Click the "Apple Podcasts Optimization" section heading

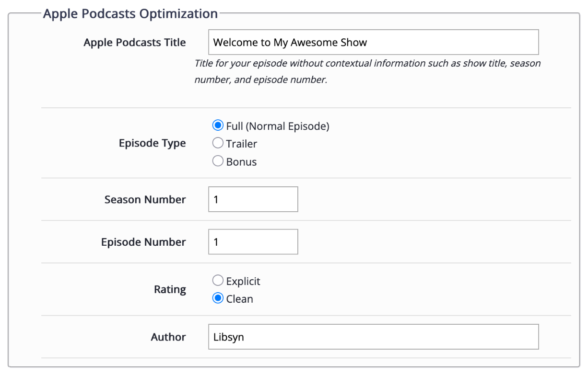tap(130, 13)
